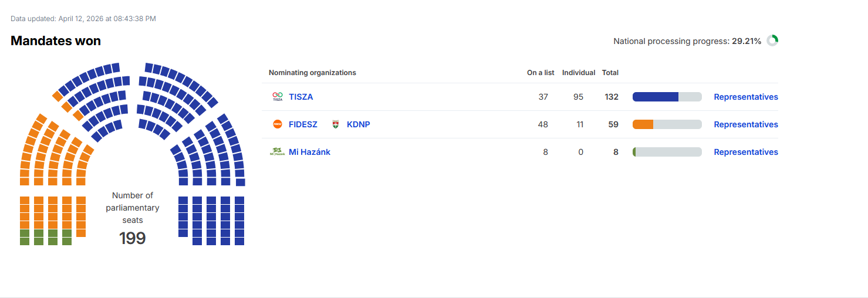The height and width of the screenshot is (298, 868).
Task: Open the TISZA party link
Action: (301, 97)
